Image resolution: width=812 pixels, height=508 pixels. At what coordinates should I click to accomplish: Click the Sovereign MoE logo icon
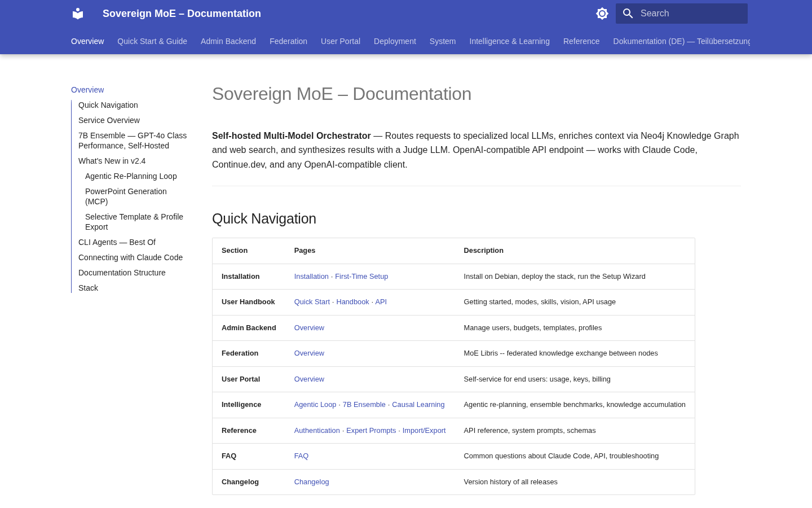pos(78,14)
